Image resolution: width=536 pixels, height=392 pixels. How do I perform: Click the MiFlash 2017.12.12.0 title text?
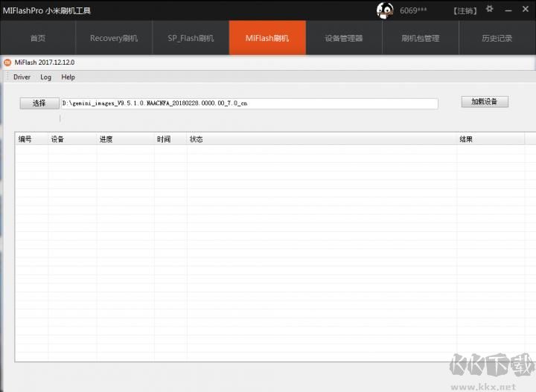[45, 62]
